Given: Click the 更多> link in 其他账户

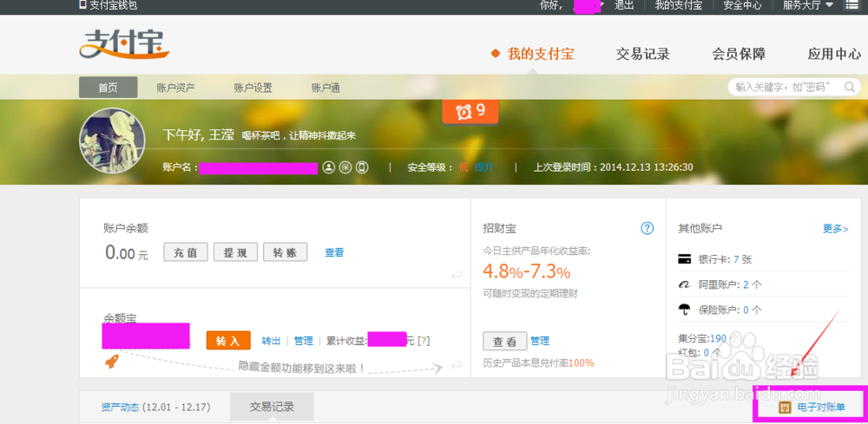Looking at the screenshot, I should click(835, 228).
